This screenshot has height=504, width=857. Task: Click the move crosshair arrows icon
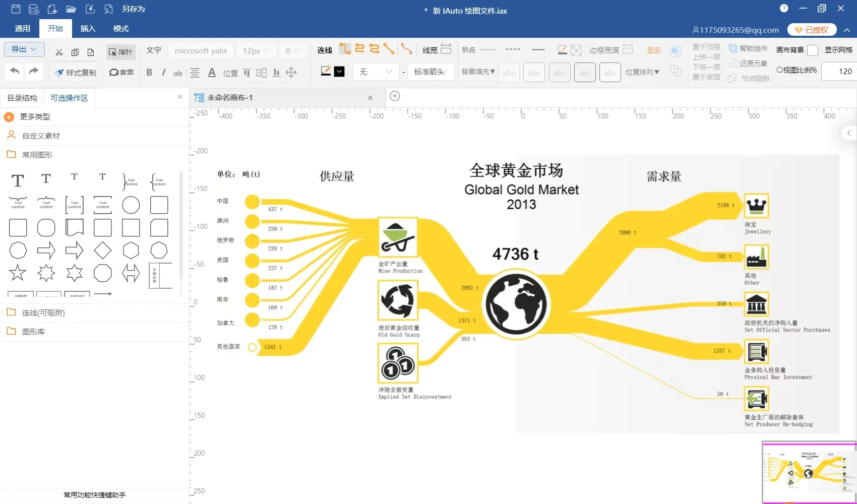[291, 73]
